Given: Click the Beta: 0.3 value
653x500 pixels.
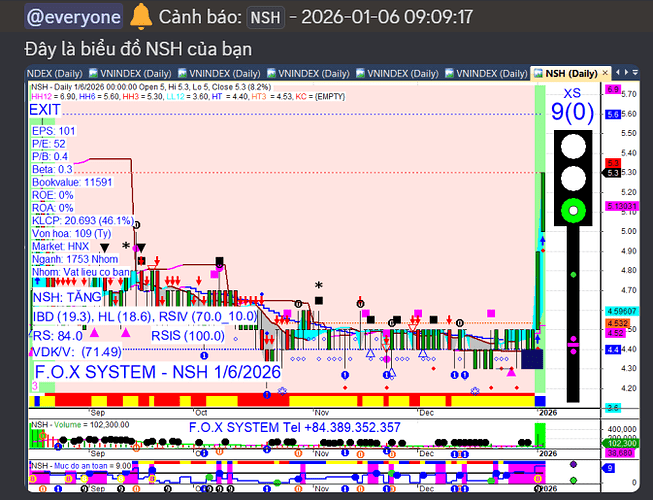Looking at the screenshot, I should click(x=52, y=169).
